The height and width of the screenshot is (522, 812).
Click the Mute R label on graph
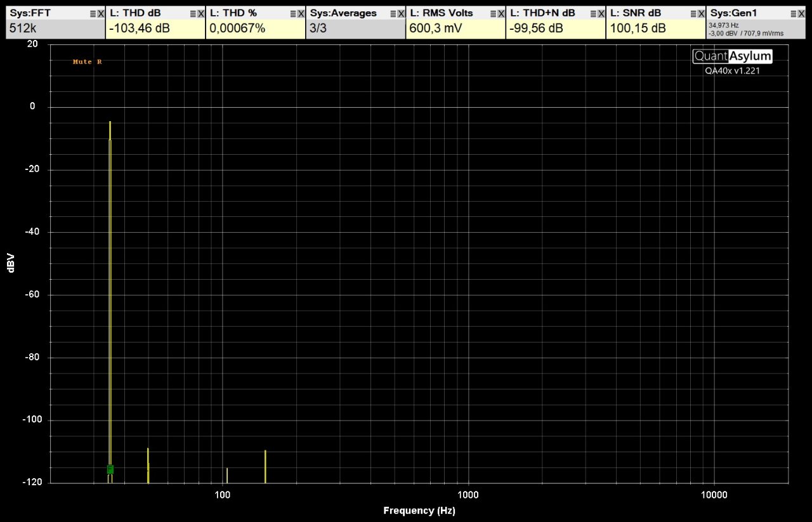[x=88, y=62]
